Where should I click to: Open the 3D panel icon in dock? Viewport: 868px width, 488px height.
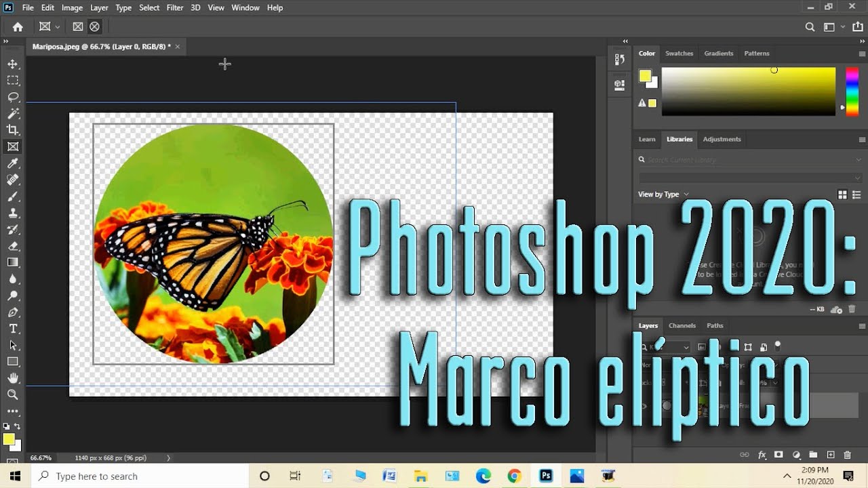[x=619, y=85]
